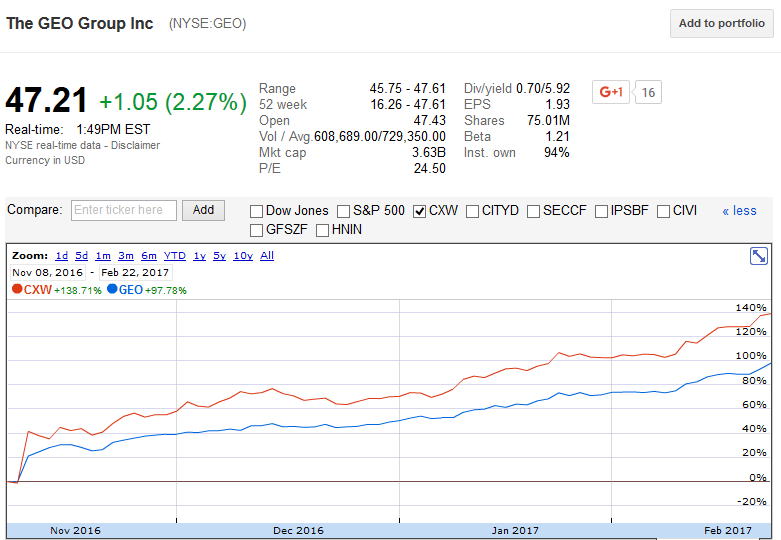The width and height of the screenshot is (781, 540).
Task: Select 1y zoom range
Action: 200,256
